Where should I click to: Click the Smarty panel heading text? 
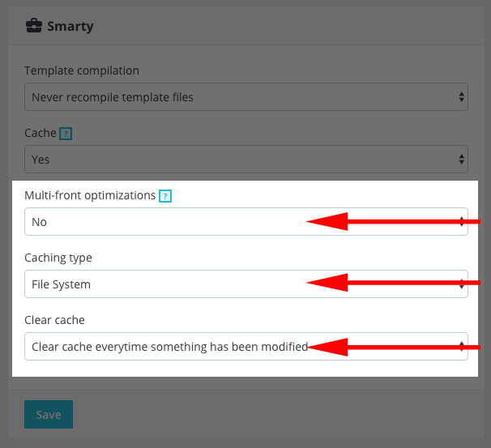click(x=70, y=26)
